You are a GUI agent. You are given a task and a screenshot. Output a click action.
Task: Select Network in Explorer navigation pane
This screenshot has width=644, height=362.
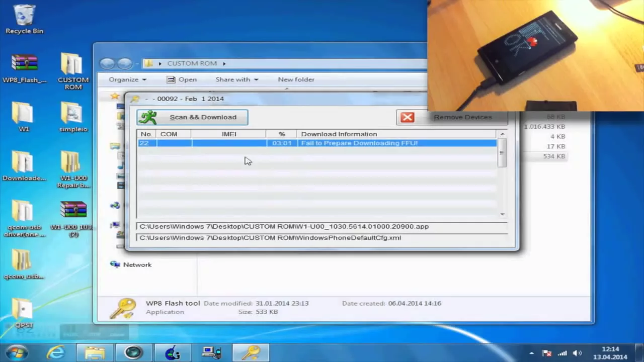pos(137,265)
